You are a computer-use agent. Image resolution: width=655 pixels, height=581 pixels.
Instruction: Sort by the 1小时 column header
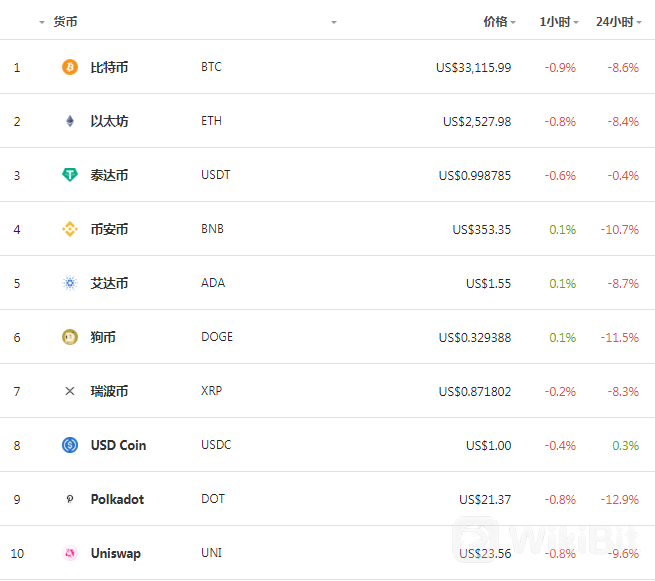click(x=559, y=22)
